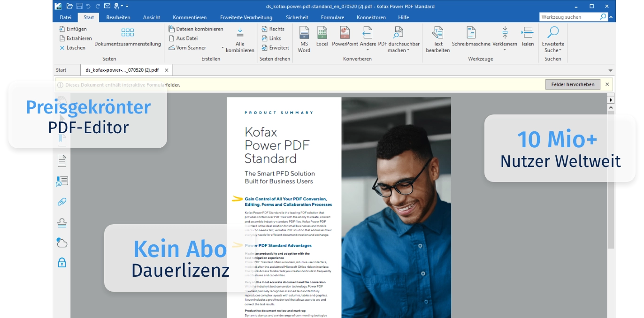Click Einfügen to insert pages
The width and height of the screenshot is (644, 318).
73,29
